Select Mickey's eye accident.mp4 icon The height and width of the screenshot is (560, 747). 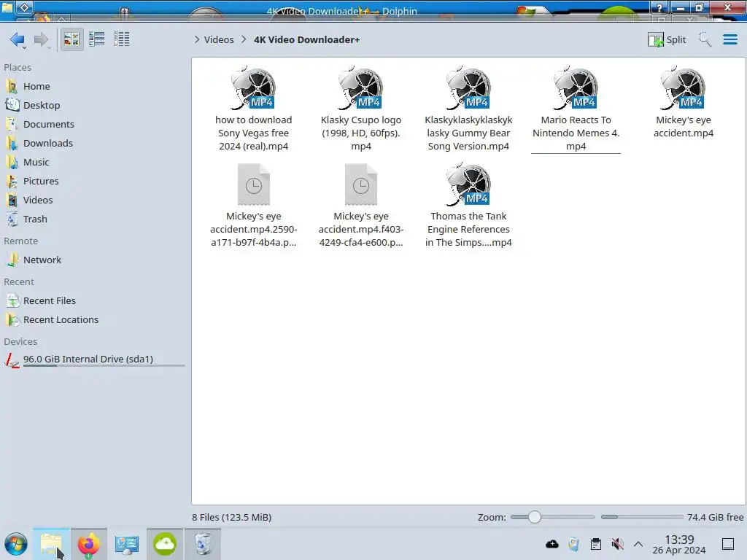pyautogui.click(x=683, y=87)
